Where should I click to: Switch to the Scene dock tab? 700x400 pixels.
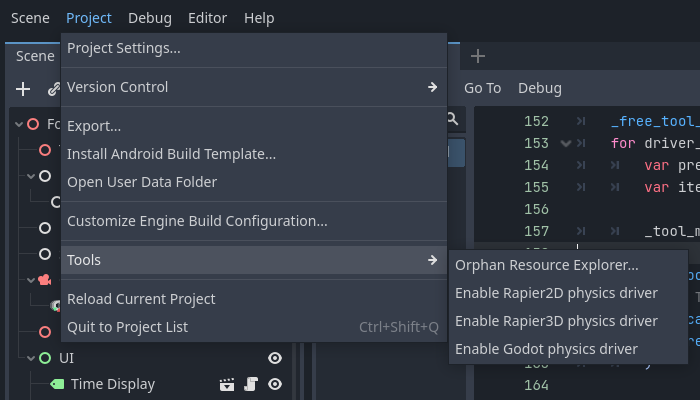(x=35, y=56)
